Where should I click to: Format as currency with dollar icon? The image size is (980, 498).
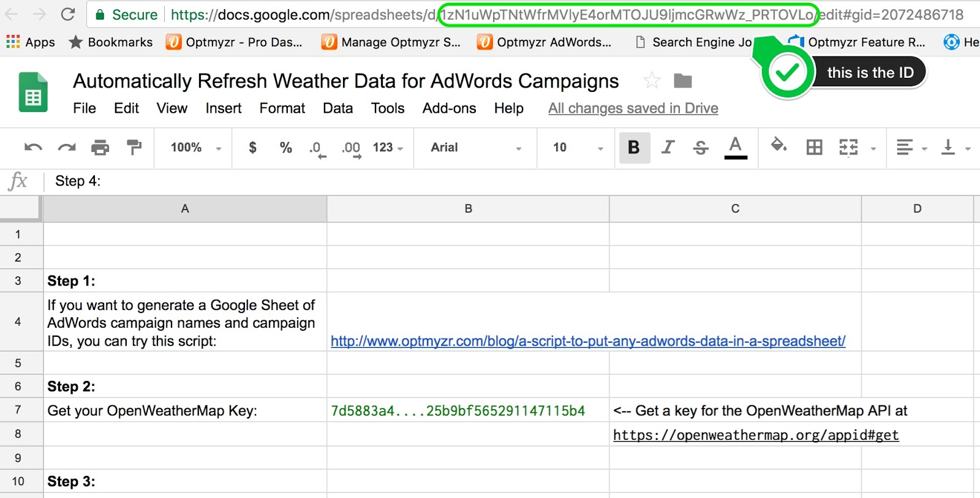(252, 148)
